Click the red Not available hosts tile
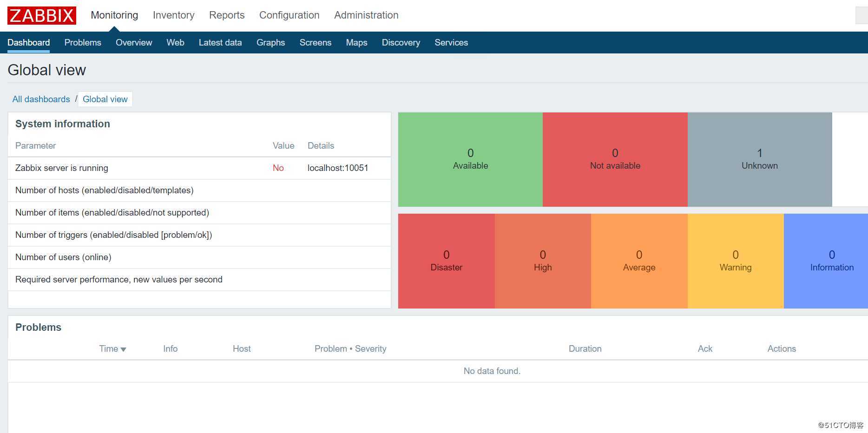The height and width of the screenshot is (433, 868). coord(615,159)
